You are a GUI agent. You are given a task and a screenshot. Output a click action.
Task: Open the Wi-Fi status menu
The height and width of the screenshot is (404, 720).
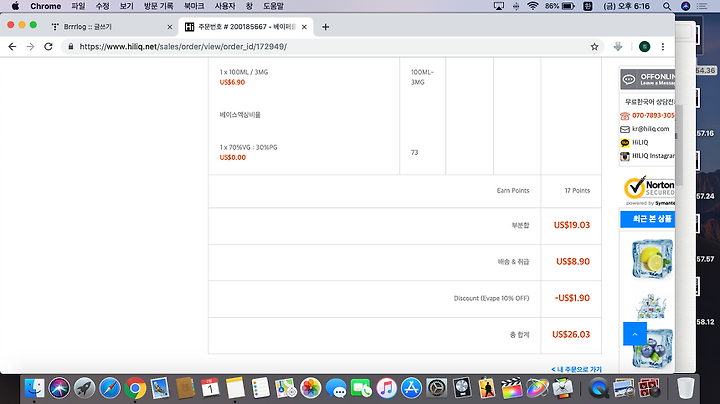click(x=533, y=6)
